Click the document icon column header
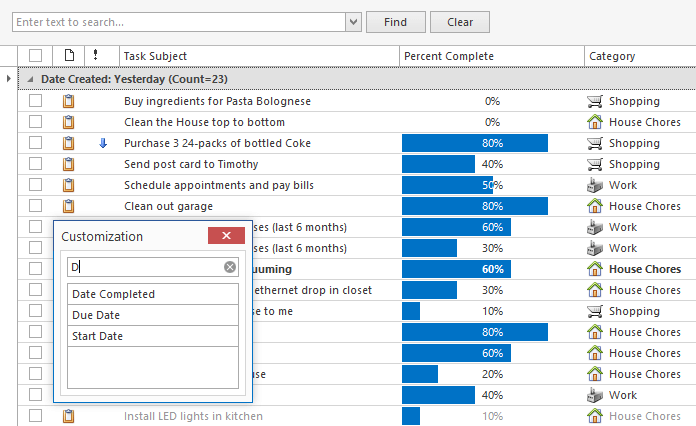This screenshot has width=696, height=426. (x=69, y=56)
